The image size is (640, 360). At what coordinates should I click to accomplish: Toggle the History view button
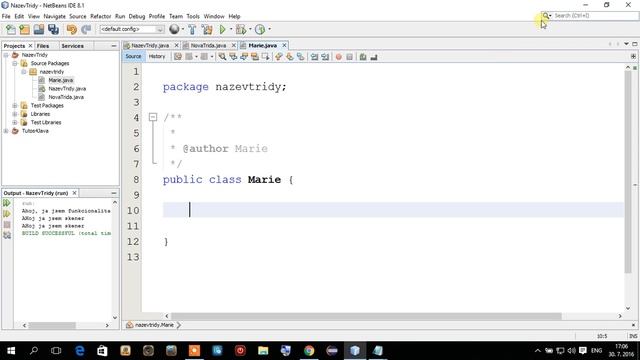tap(157, 57)
